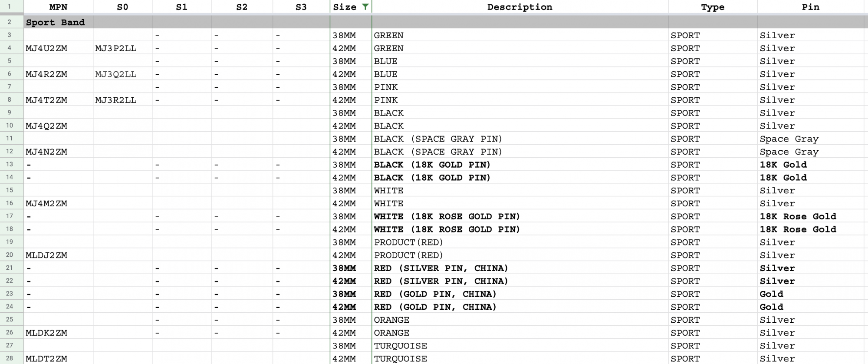Viewport: 868px width, 364px height.
Task: Select cell MLDJ2ZM
Action: 58,255
